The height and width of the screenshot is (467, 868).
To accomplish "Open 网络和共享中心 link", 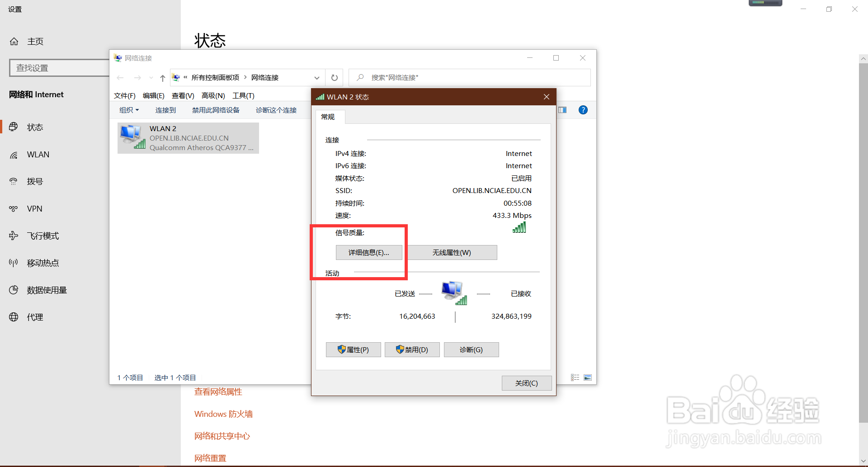I will 222,436.
